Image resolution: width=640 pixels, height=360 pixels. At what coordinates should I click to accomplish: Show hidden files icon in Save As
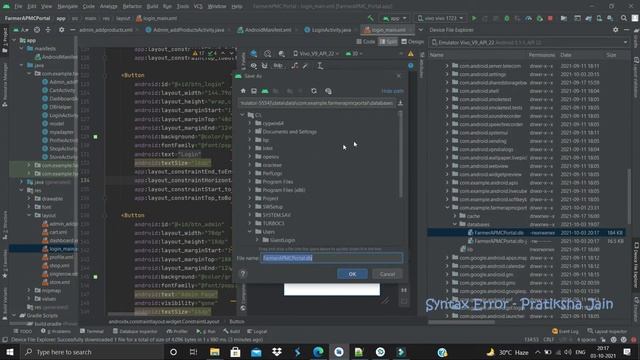(328, 91)
